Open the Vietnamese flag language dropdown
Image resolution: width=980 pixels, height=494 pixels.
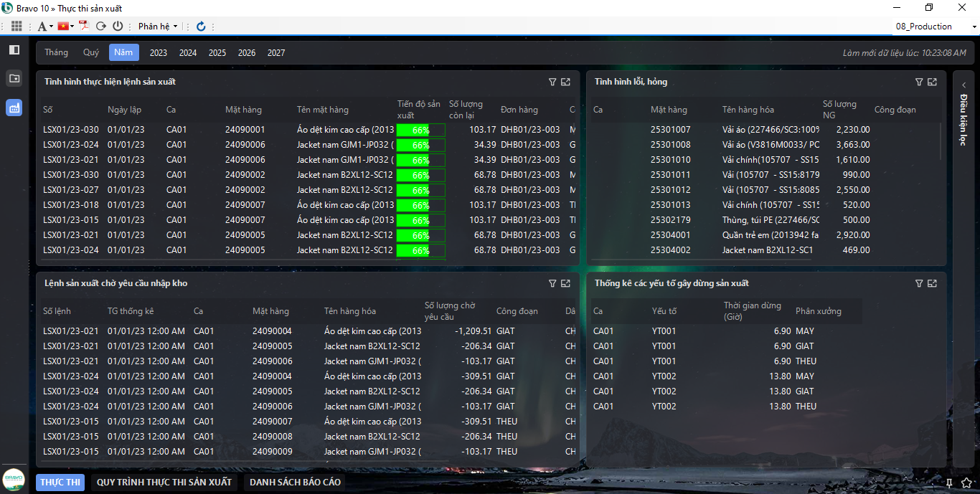click(66, 27)
